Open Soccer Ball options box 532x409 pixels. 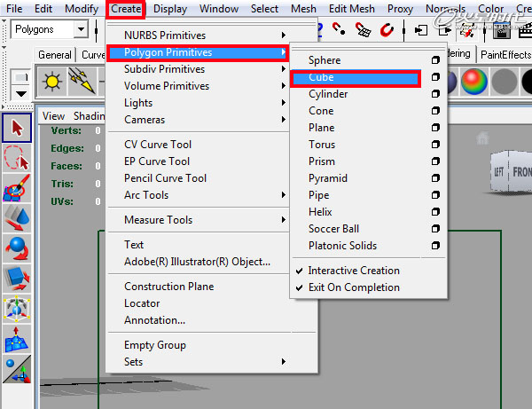tap(435, 228)
